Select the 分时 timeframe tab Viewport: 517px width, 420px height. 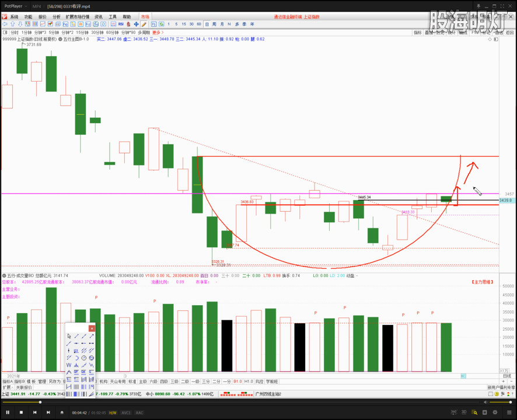point(15,32)
